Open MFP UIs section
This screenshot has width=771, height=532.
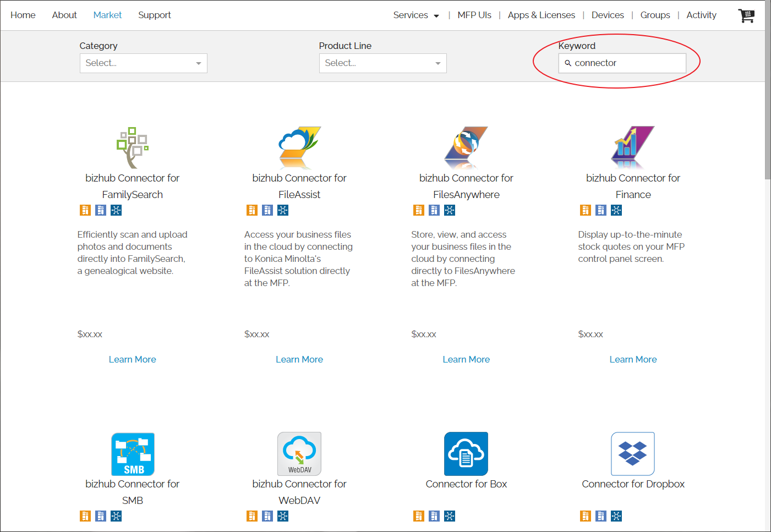(x=474, y=15)
